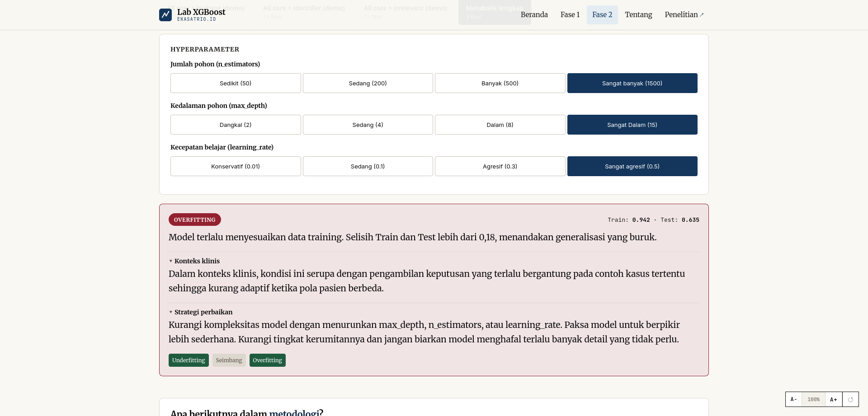Click the Seimbang preset button

click(x=229, y=360)
